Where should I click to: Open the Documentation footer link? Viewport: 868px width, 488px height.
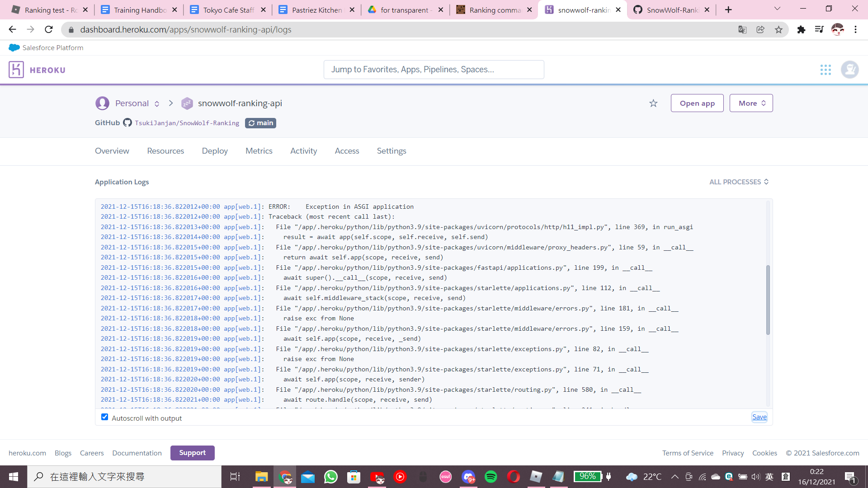137,453
